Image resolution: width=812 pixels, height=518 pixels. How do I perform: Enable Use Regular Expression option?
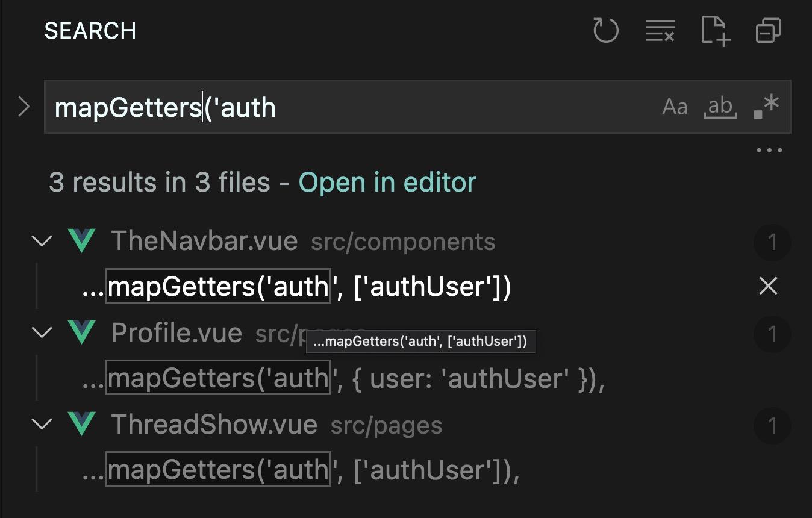pyautogui.click(x=766, y=107)
